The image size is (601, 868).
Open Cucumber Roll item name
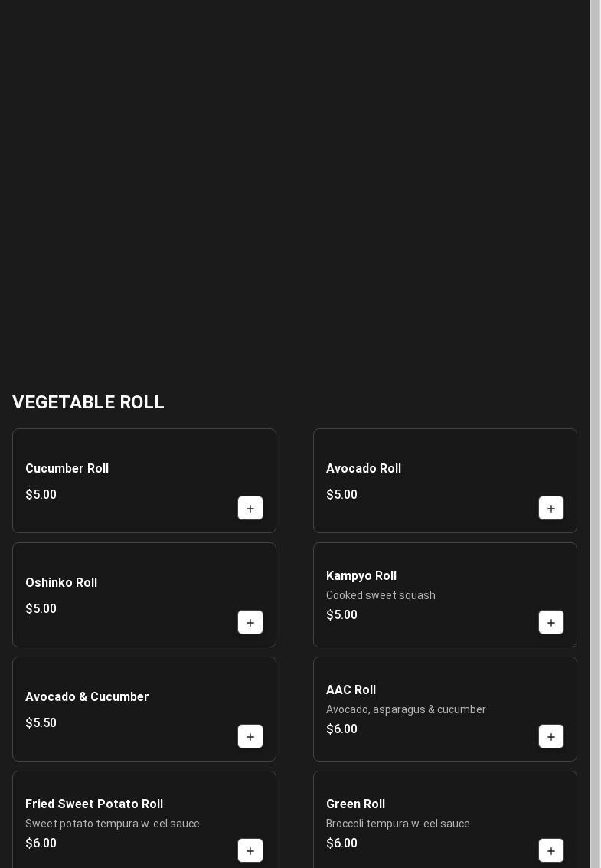(67, 469)
